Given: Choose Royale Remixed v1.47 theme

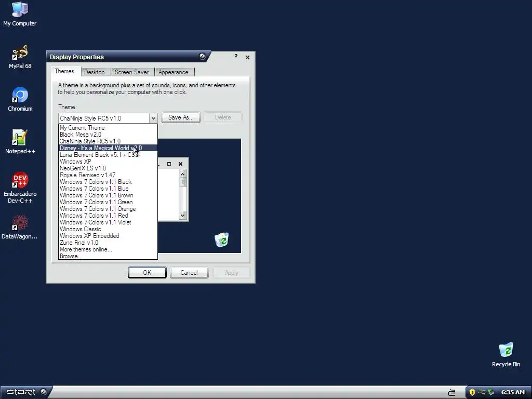Looking at the screenshot, I should 108,175.
